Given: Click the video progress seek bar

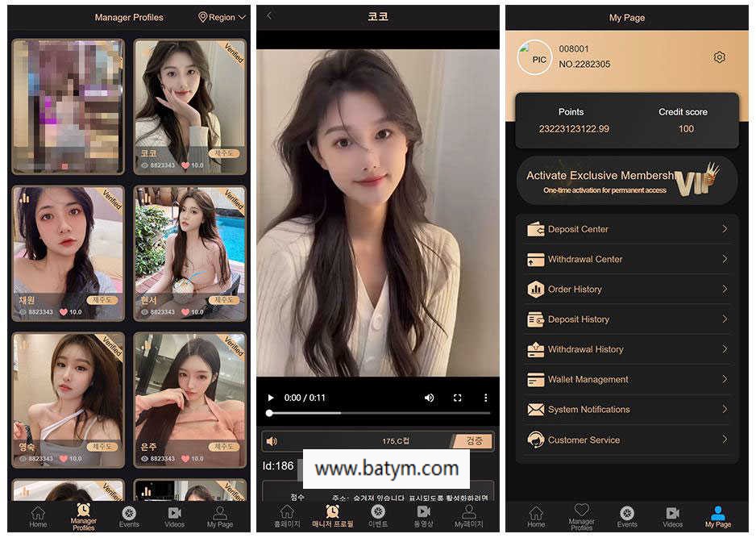Looking at the screenshot, I should (379, 413).
